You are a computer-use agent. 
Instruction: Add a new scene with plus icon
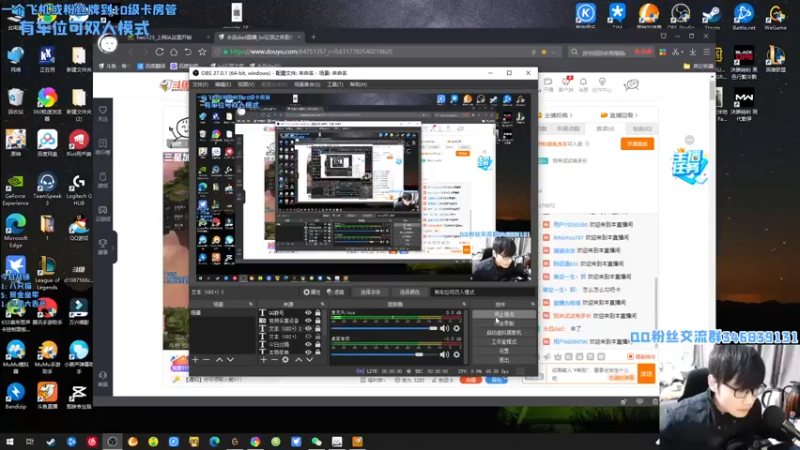[x=195, y=360]
